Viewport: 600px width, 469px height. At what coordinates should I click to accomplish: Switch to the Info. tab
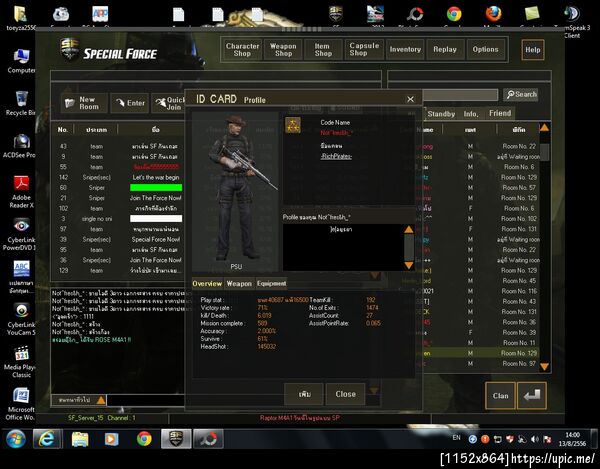pos(471,114)
